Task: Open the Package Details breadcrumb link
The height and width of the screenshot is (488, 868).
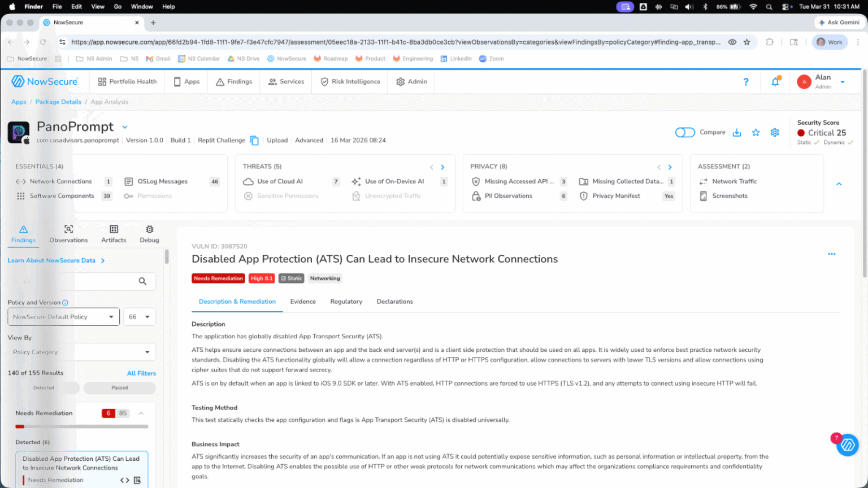Action: [58, 102]
